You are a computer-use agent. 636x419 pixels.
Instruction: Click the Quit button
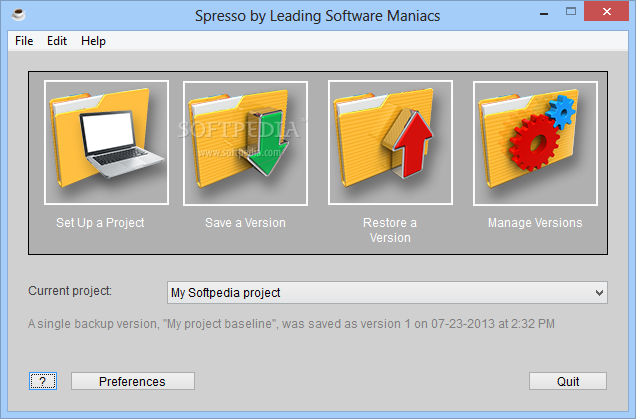[568, 381]
